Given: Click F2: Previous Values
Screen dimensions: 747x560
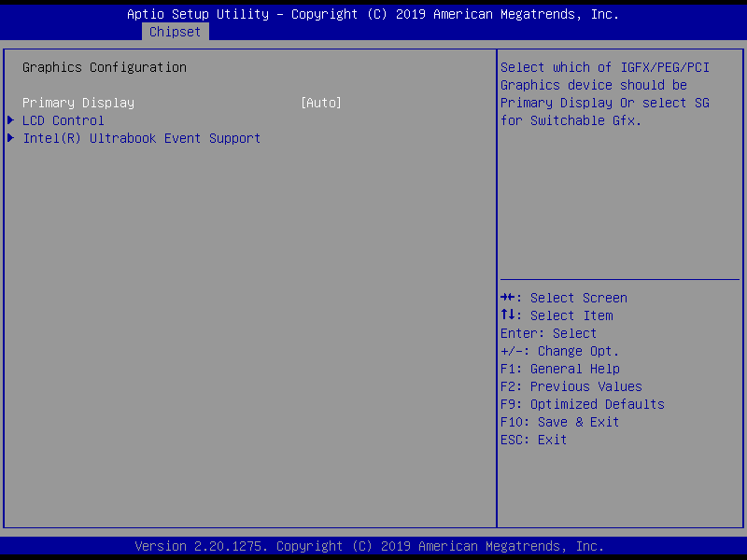Looking at the screenshot, I should pos(571,386).
